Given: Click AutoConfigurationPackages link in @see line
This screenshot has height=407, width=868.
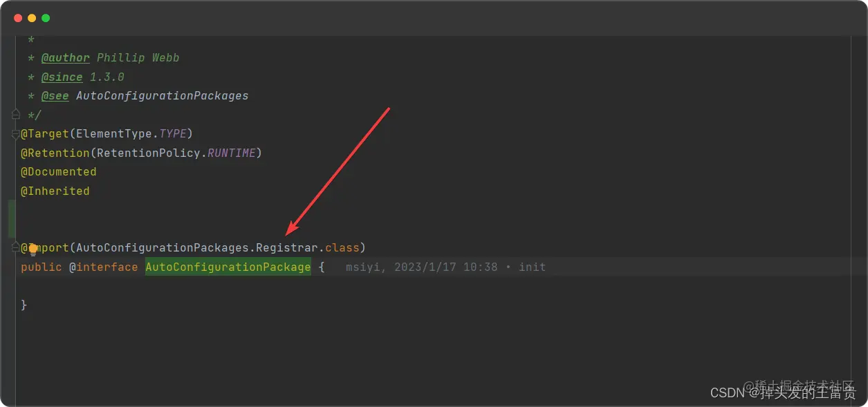Looking at the screenshot, I should [x=163, y=95].
